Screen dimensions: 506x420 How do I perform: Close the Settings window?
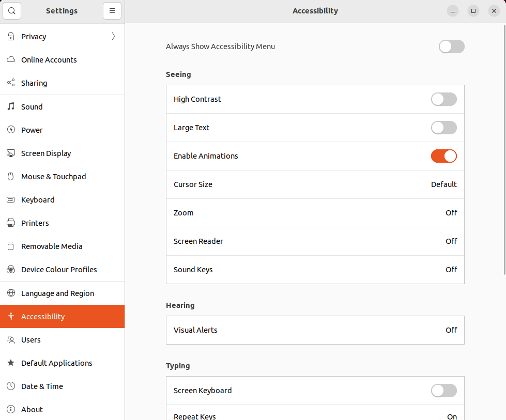[x=494, y=11]
